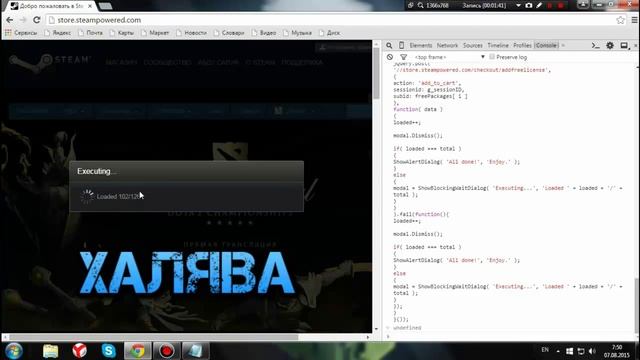Click the console input prompt line
Viewport: 640px width, 360px height.
point(510,337)
